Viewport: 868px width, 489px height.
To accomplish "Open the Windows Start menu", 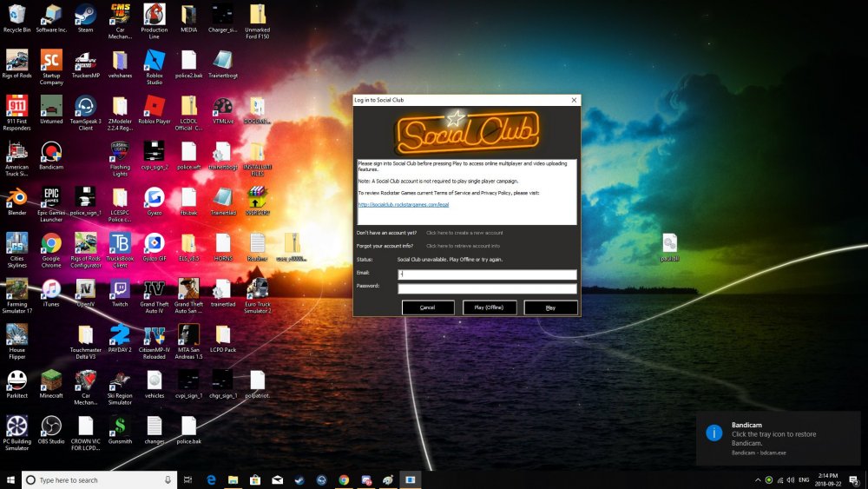I will [x=10, y=479].
